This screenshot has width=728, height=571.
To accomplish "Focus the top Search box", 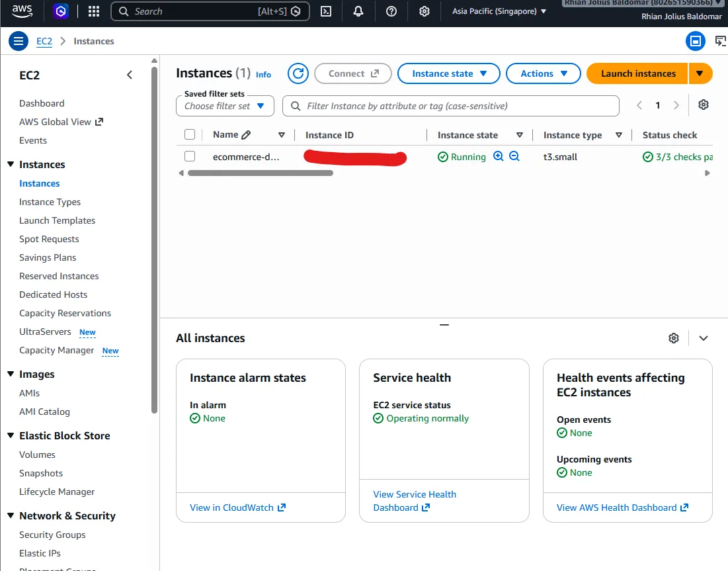I will (210, 11).
